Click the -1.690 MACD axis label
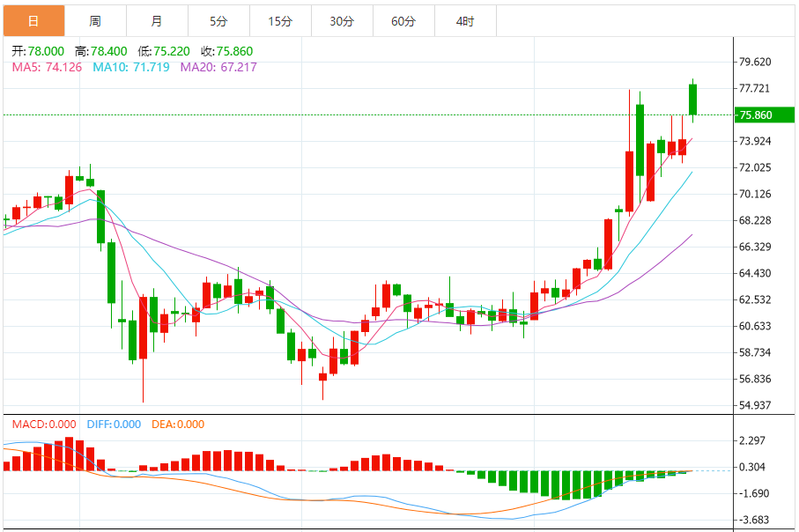Screen dimensions: 799x532 pos(752,494)
